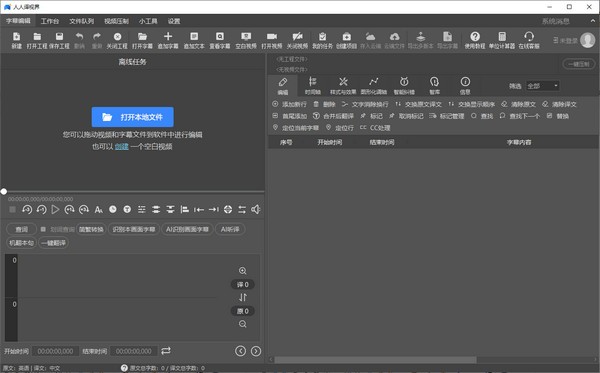Screen dimensions: 600x373
Task: Expand the 筛选 全部 dropdown
Action: tap(543, 86)
